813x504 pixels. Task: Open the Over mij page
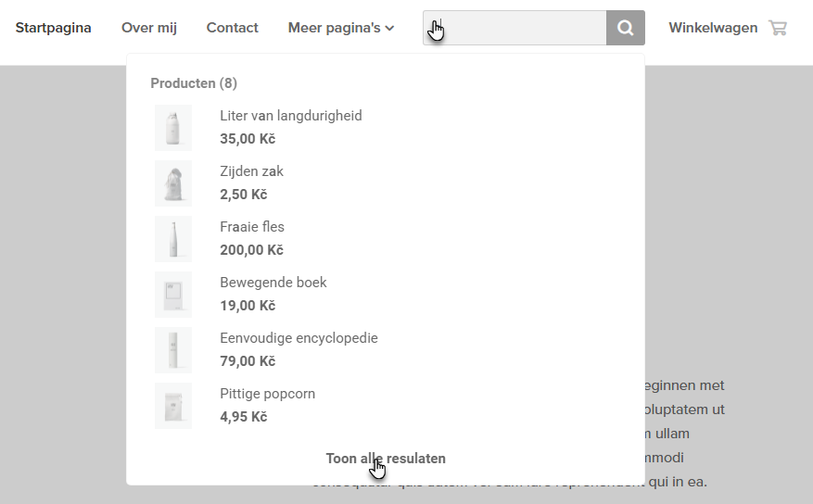[149, 28]
